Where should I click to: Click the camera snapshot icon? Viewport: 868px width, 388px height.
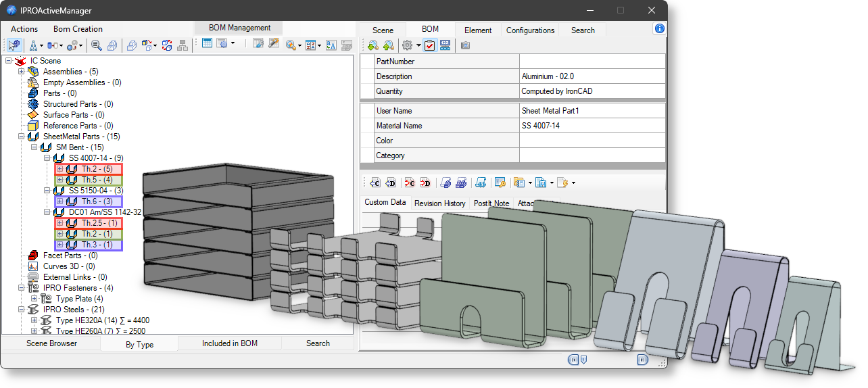(465, 45)
